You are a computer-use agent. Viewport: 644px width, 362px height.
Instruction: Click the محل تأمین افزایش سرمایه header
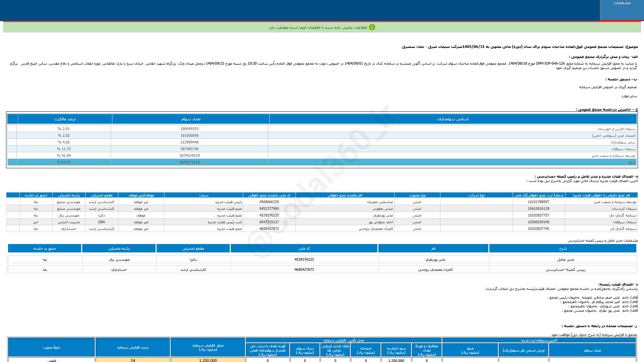point(343,340)
